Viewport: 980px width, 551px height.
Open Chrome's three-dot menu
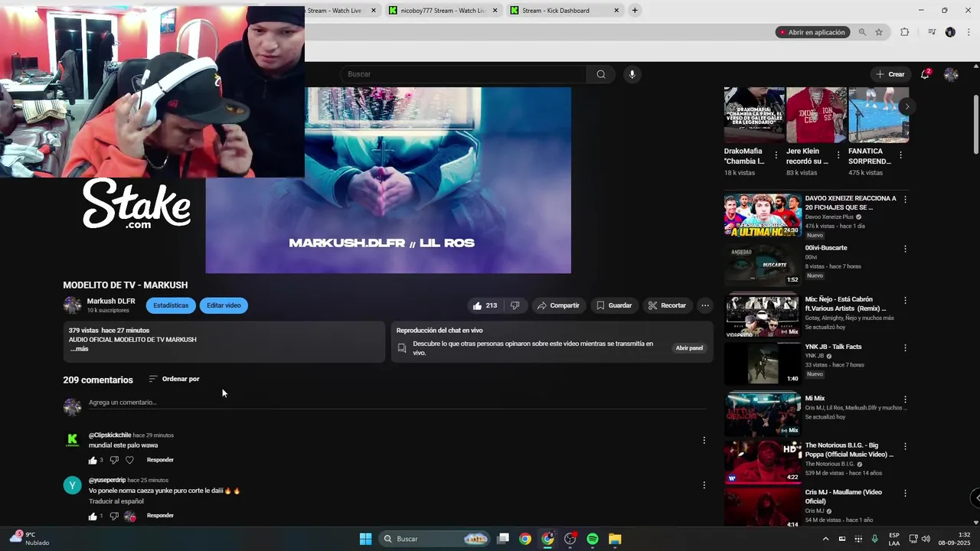click(969, 32)
